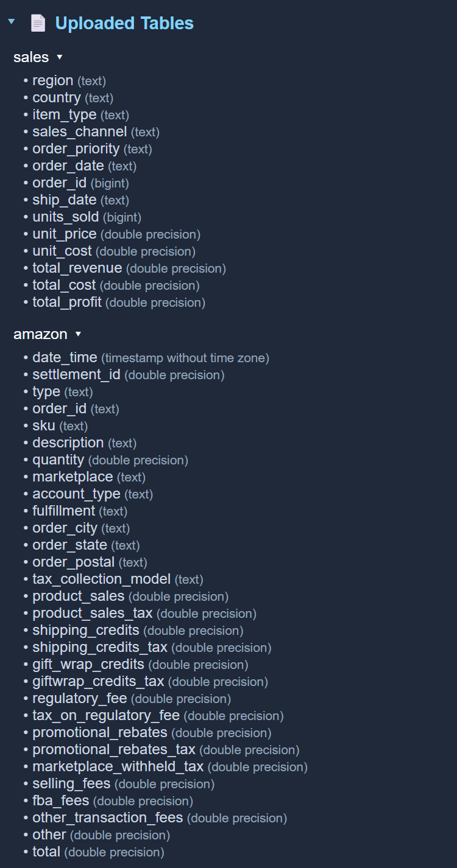457x868 pixels.
Task: Click the document icon beside Uploaded Tables
Action: click(x=38, y=23)
